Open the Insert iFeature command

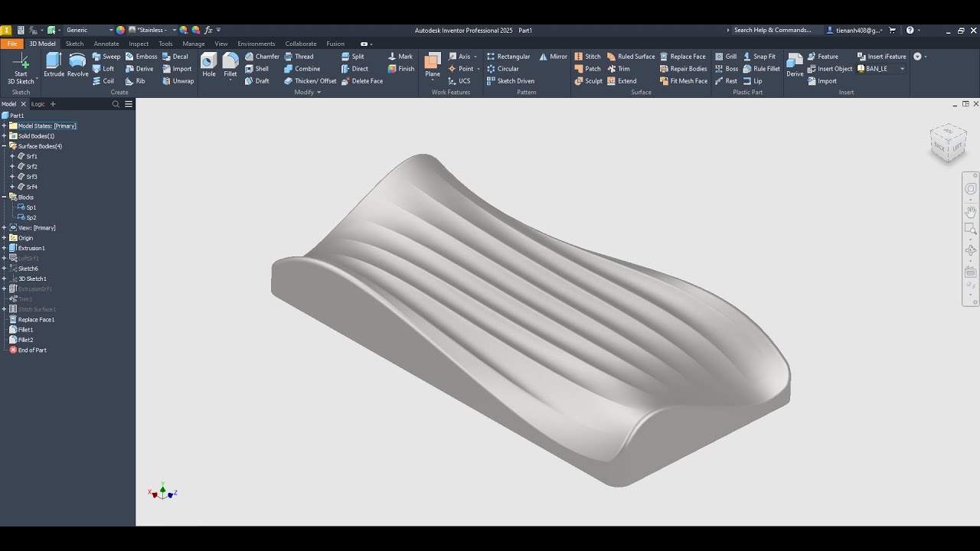coord(881,57)
